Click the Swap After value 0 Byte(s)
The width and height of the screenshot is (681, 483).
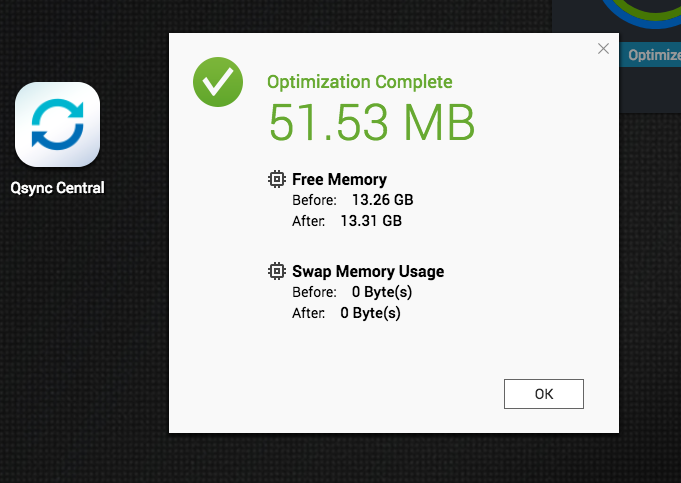370,313
